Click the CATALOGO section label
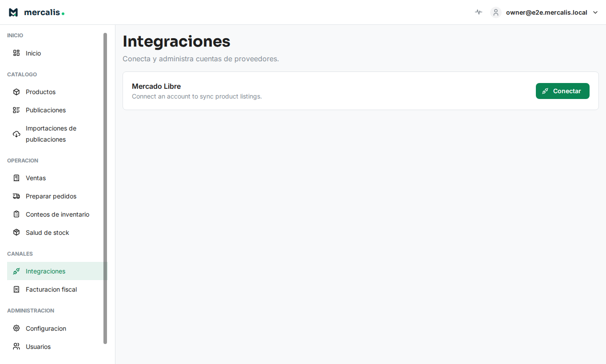 (x=22, y=75)
